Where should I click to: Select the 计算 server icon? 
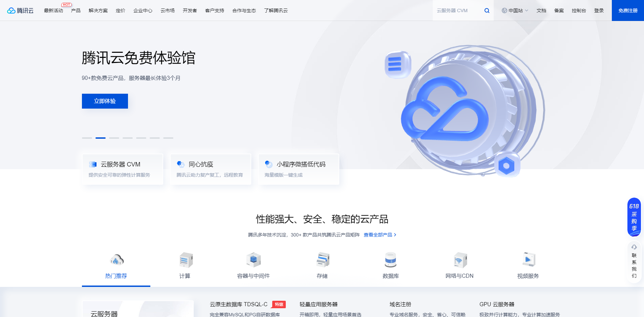[186, 260]
